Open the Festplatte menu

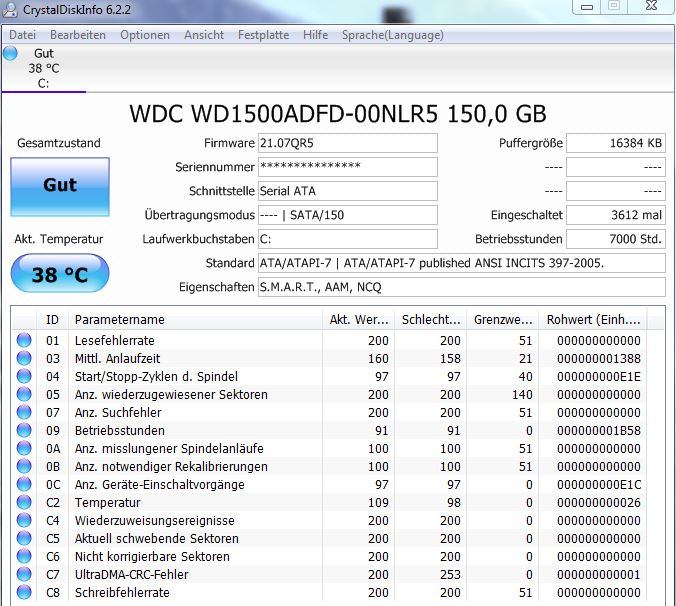263,35
